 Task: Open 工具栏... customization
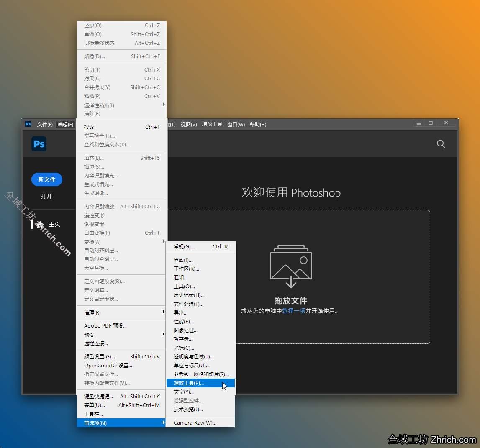[121, 414]
